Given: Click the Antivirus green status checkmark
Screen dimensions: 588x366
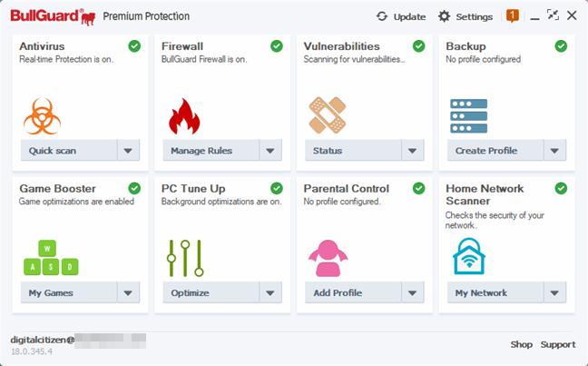Looking at the screenshot, I should click(134, 46).
